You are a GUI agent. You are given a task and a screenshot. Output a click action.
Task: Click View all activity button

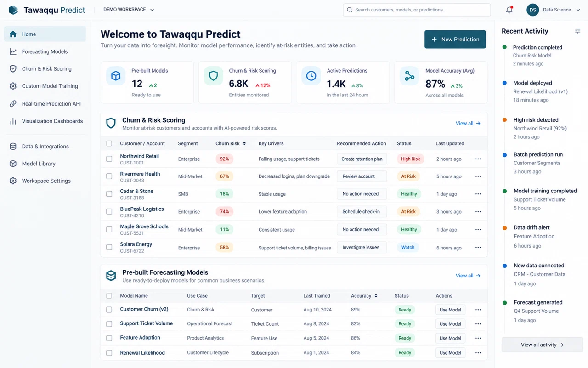click(543, 345)
